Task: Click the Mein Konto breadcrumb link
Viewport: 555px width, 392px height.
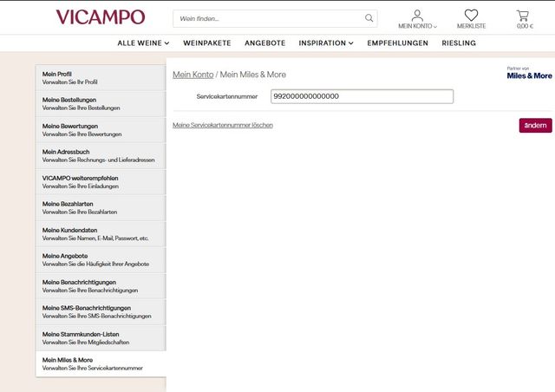Action: [x=194, y=75]
